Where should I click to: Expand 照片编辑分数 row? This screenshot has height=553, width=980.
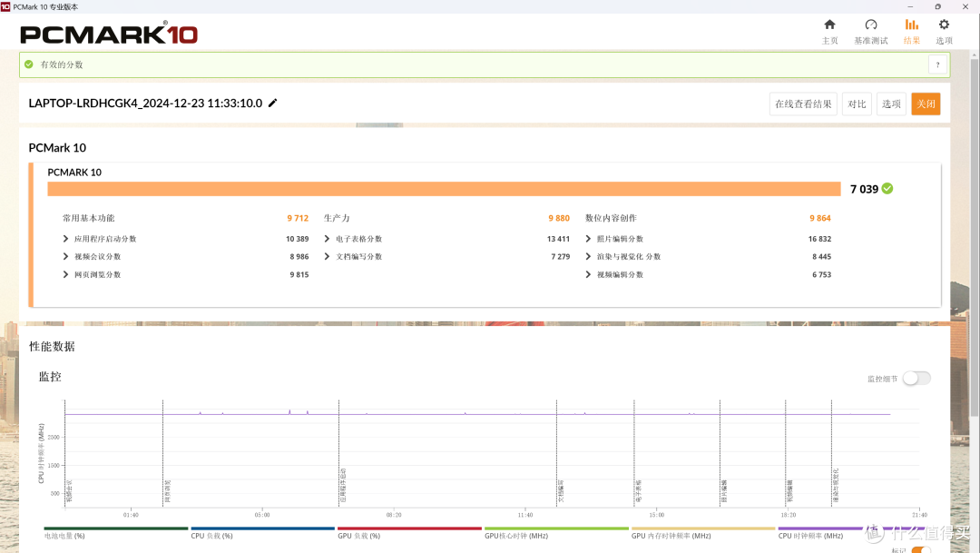pyautogui.click(x=589, y=239)
